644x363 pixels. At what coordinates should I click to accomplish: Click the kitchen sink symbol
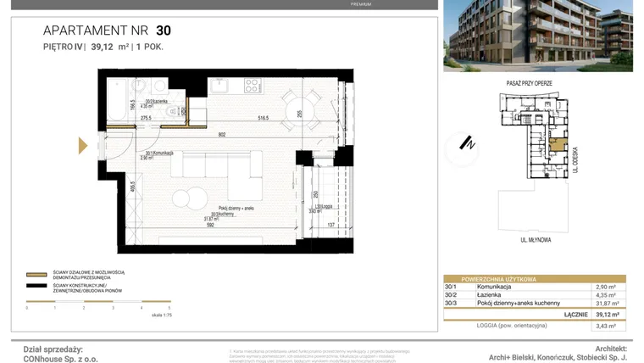(x=219, y=86)
